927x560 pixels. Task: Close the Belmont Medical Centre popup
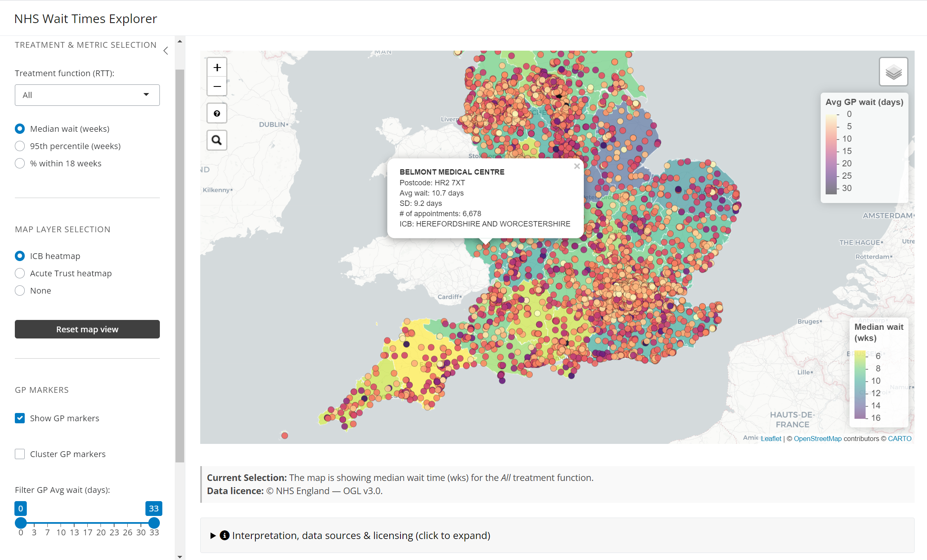(577, 166)
